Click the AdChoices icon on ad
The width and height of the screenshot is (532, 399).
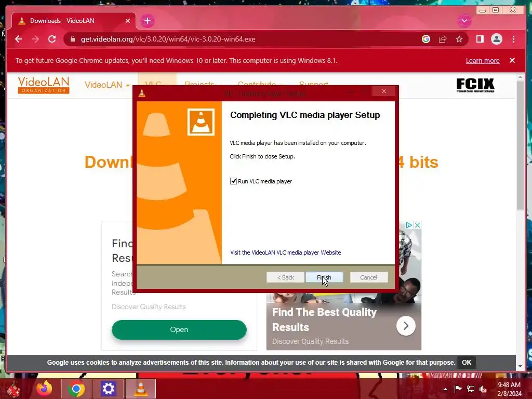click(409, 225)
